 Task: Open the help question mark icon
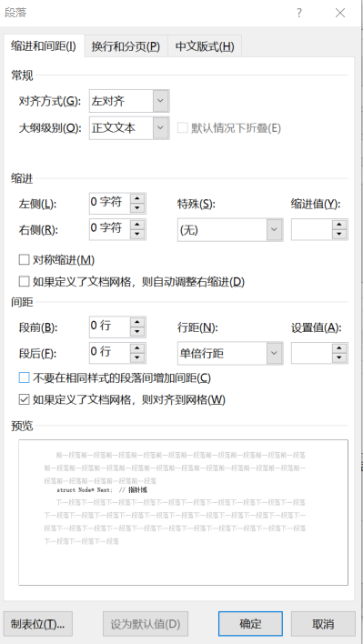(299, 13)
